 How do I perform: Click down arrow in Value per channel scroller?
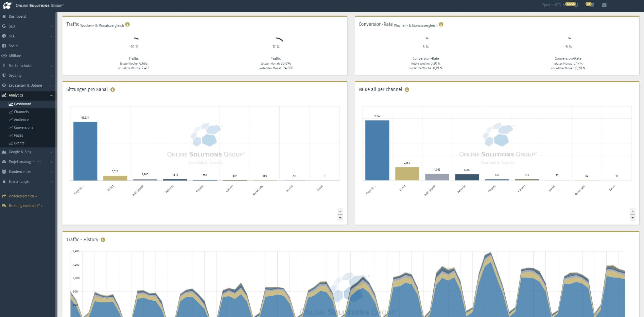pos(632,218)
